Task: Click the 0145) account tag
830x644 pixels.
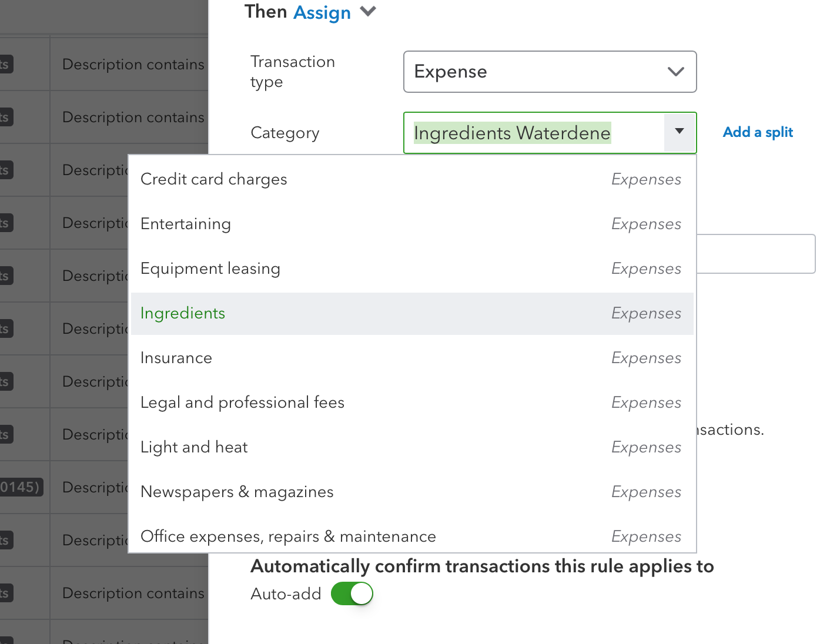Action: point(20,487)
